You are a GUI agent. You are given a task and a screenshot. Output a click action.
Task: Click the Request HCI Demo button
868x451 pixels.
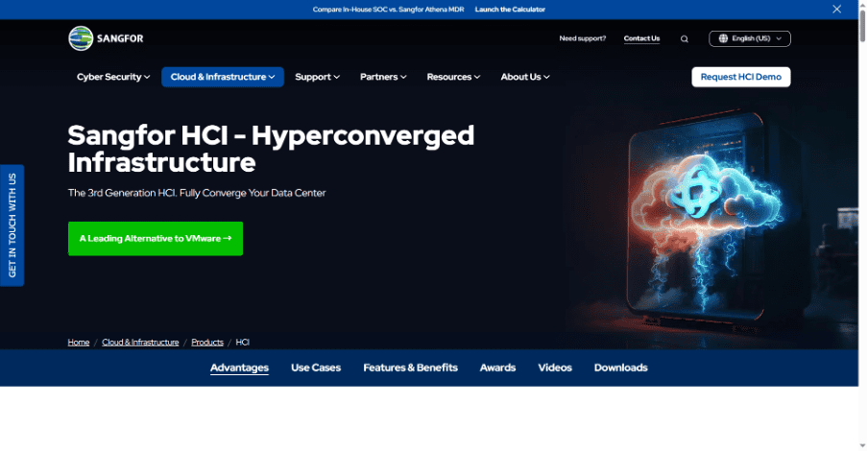[x=740, y=77]
